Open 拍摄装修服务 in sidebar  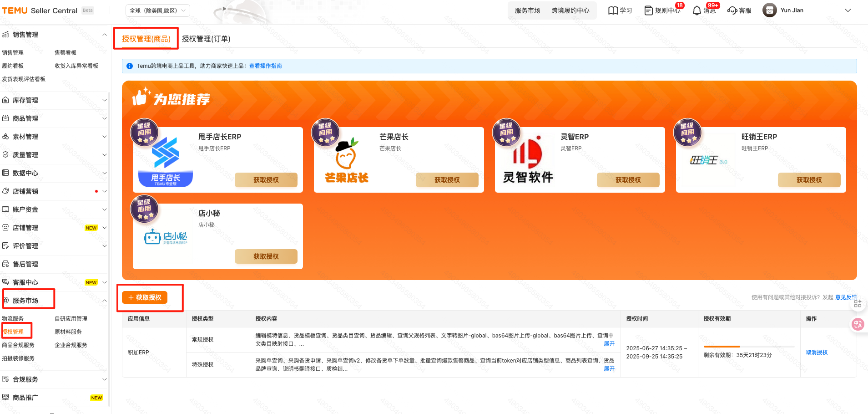click(x=18, y=358)
